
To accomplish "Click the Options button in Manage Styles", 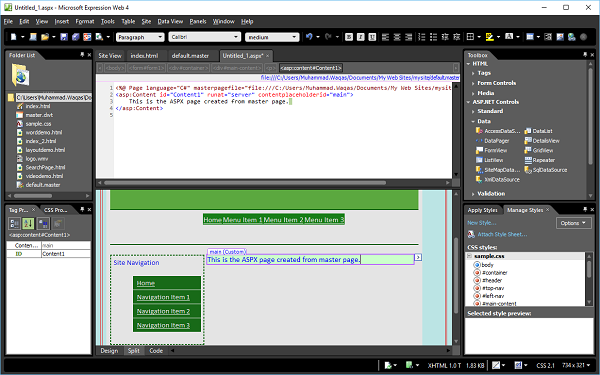I will click(573, 223).
